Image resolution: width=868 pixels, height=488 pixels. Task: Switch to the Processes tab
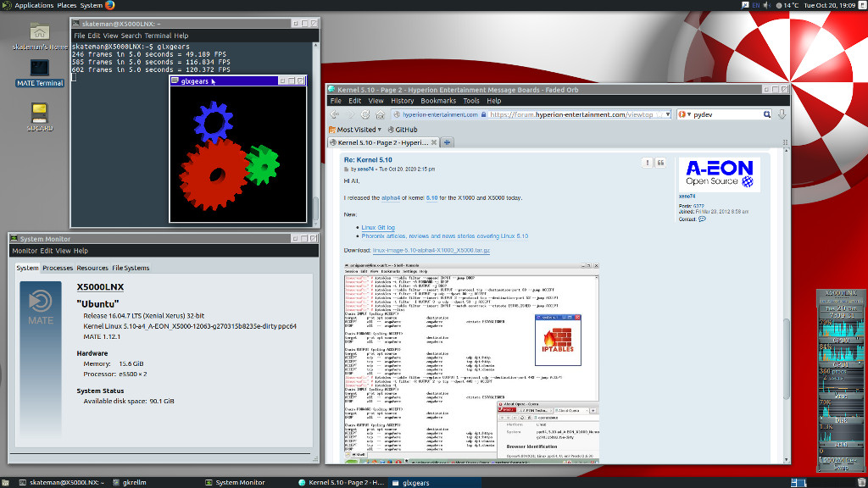tap(58, 268)
